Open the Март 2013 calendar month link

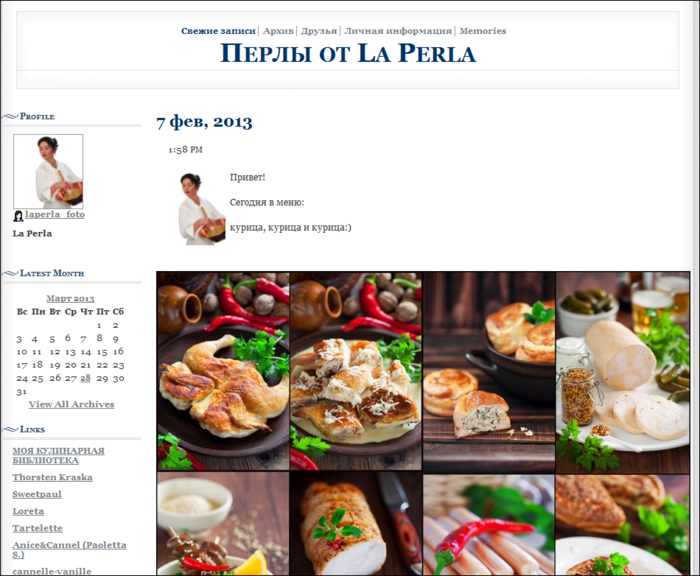(x=70, y=298)
